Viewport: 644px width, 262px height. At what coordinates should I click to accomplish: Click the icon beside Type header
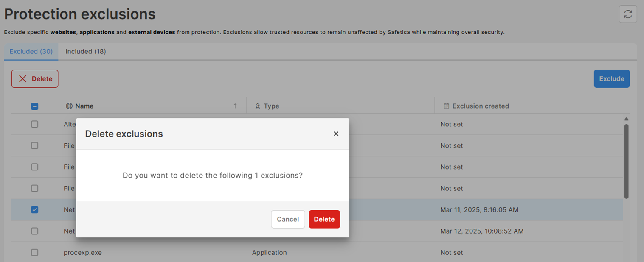point(257,106)
